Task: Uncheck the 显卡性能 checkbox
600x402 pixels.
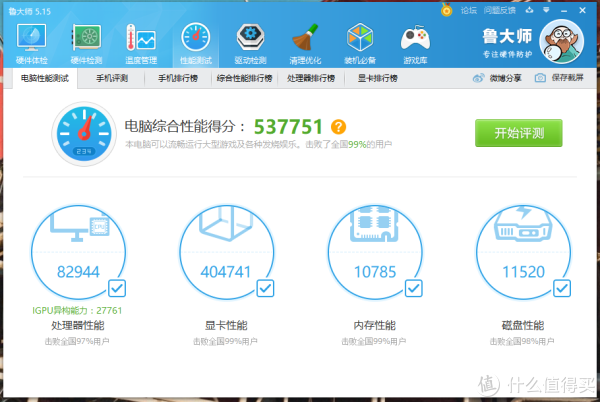Action: [x=265, y=288]
